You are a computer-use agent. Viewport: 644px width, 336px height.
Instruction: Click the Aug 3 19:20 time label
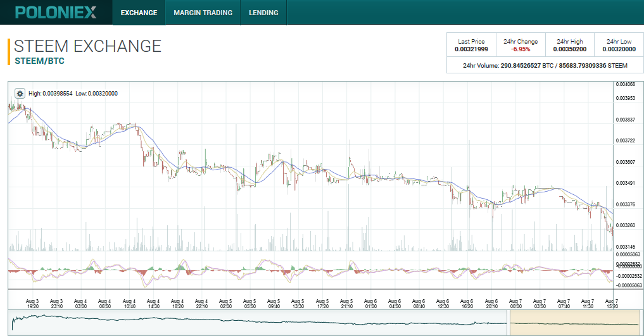32,304
